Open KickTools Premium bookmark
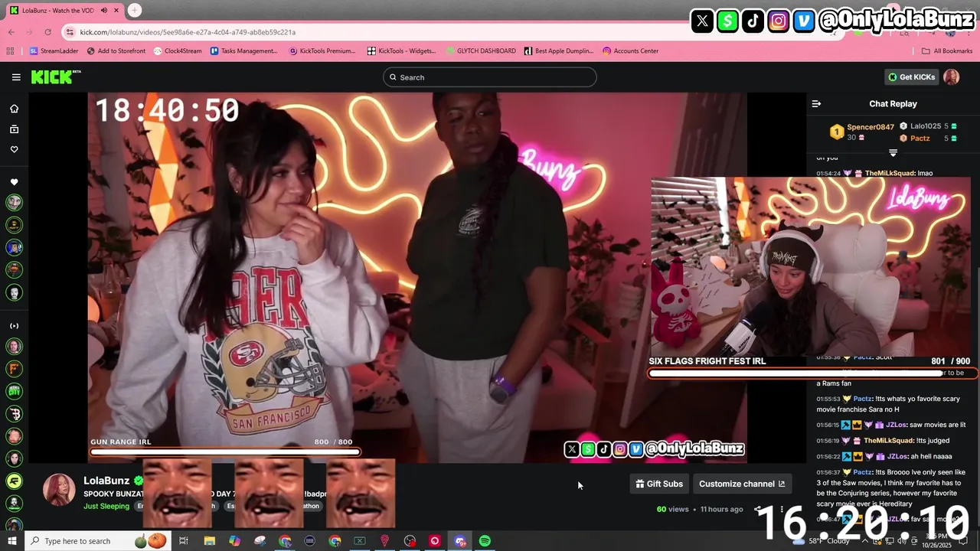Viewport: 980px width, 551px height. [x=322, y=51]
